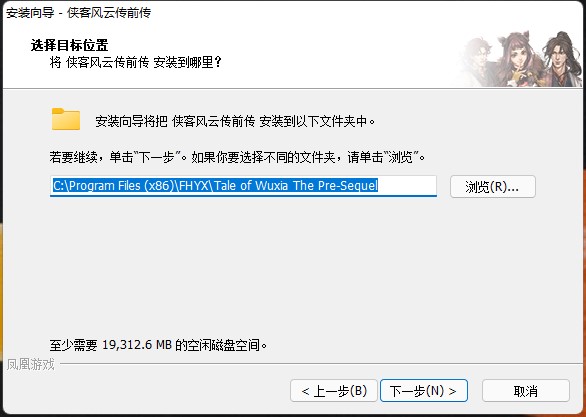Click the separator line beside 凤凰游戏

[321, 363]
